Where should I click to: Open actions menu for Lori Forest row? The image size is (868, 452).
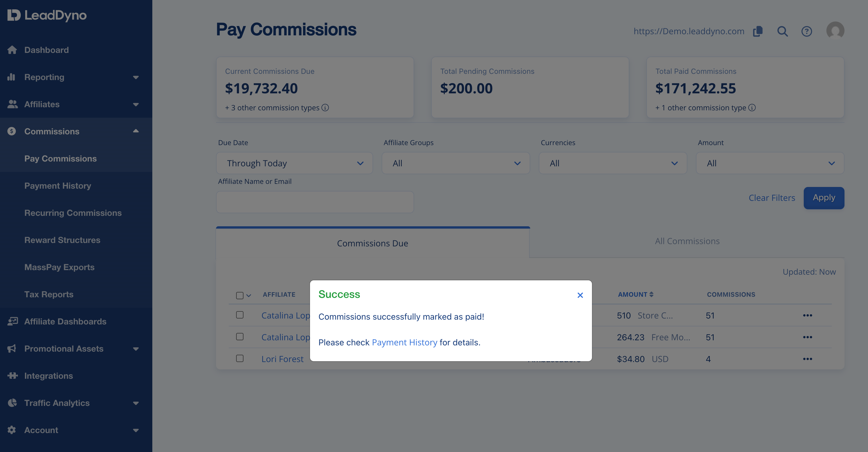pyautogui.click(x=808, y=359)
